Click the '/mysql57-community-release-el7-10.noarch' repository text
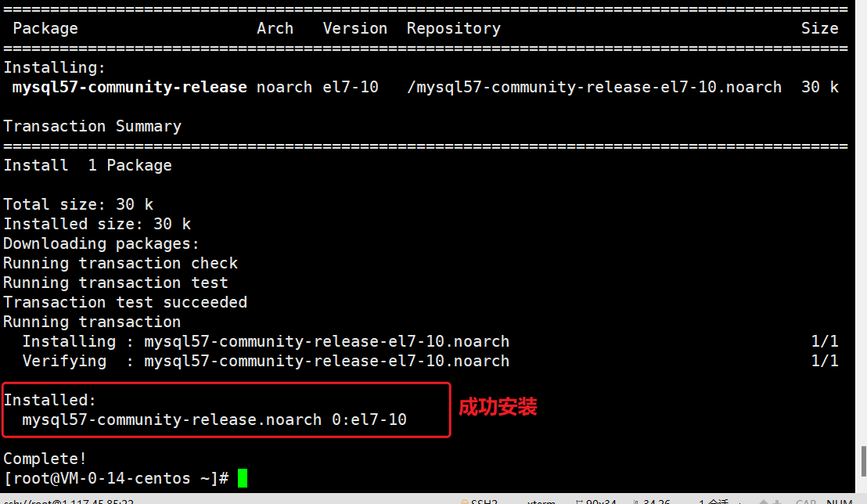867x504 pixels. (594, 88)
